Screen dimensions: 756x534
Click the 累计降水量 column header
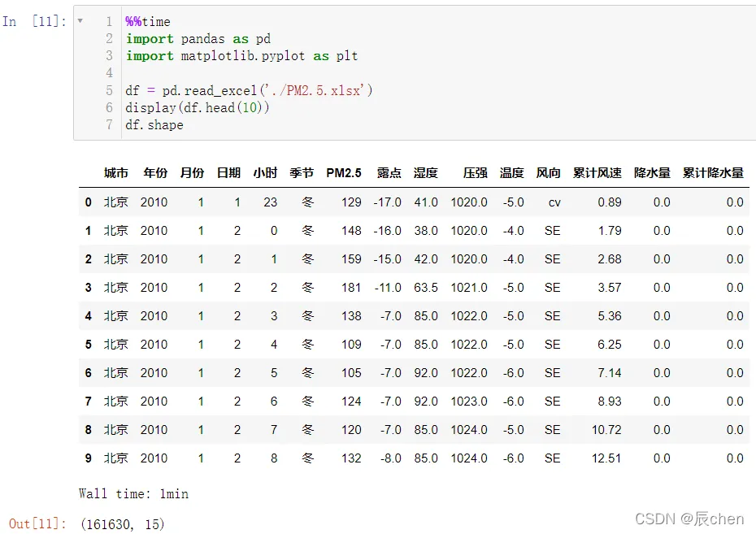(x=713, y=173)
